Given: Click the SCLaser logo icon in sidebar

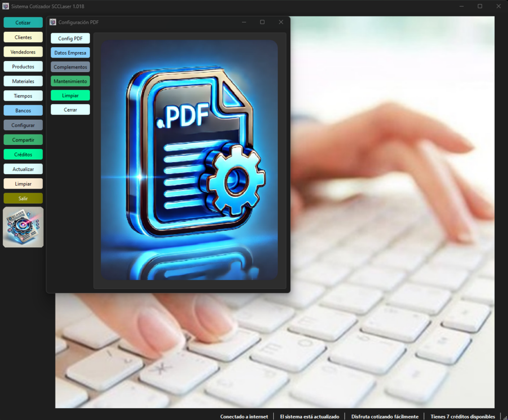Looking at the screenshot, I should coord(23,227).
